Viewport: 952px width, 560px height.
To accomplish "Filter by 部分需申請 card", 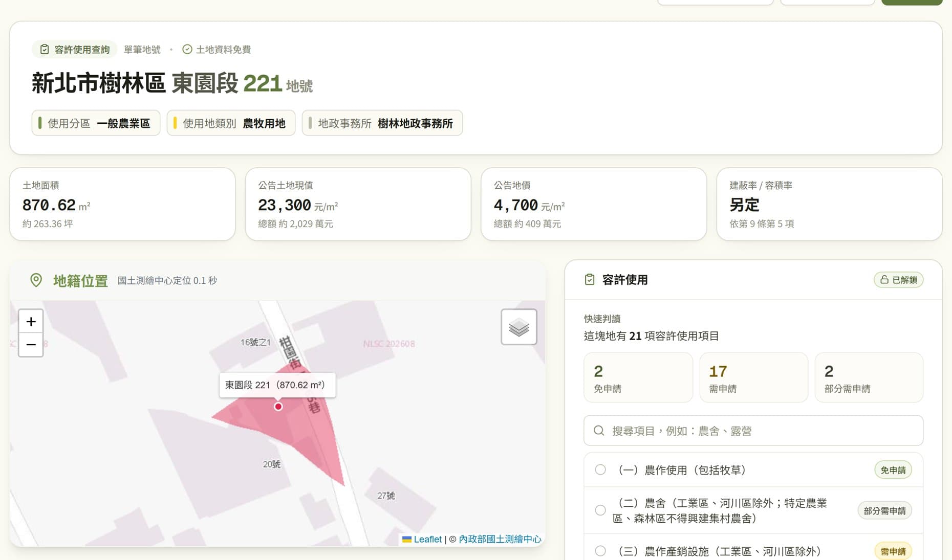I will coord(869,377).
